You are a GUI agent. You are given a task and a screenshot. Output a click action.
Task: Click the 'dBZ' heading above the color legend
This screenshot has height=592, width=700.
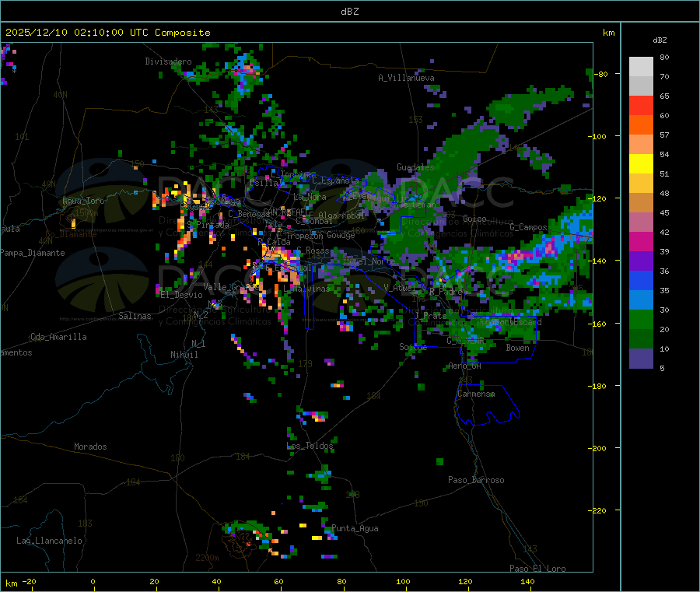[660, 40]
